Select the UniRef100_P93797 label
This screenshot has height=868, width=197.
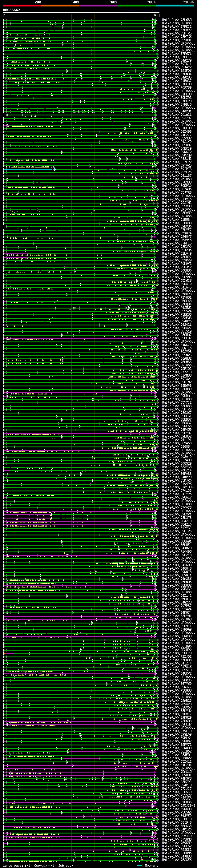click(176, 118)
